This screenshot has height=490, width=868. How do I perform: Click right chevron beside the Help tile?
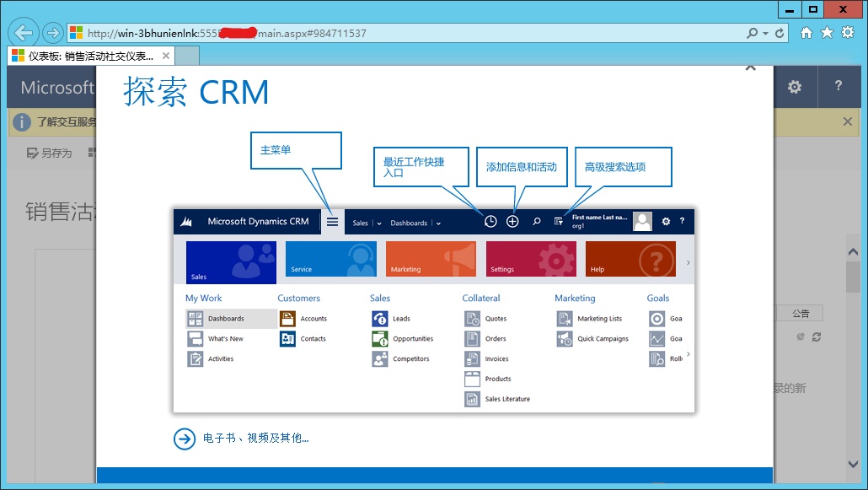689,263
